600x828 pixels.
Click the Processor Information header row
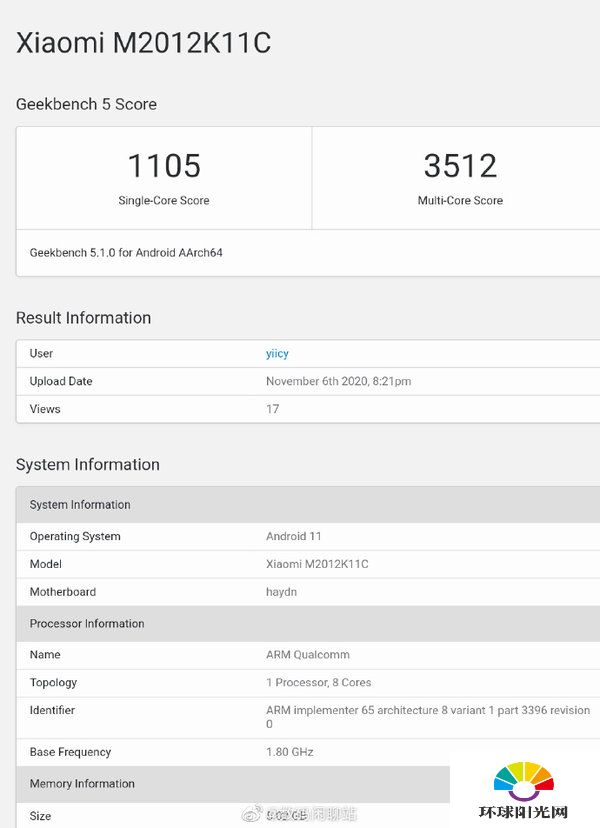click(308, 624)
